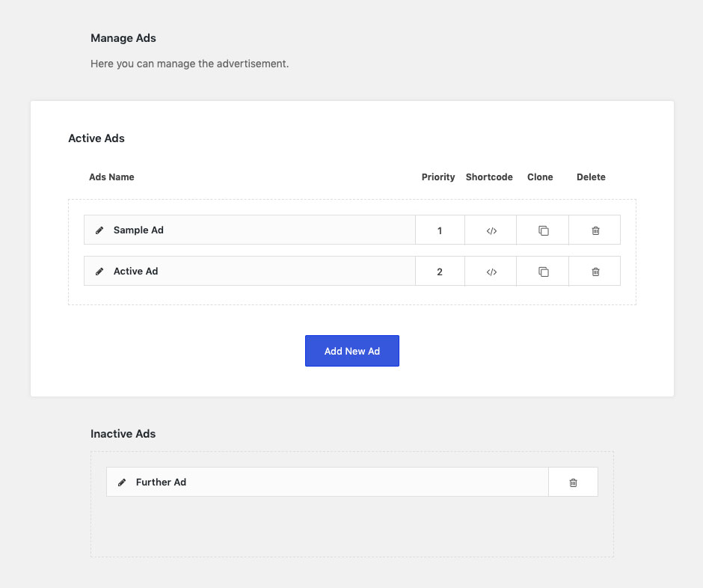
Task: Click the pencil icon beside Active Ad
Action: coord(99,272)
